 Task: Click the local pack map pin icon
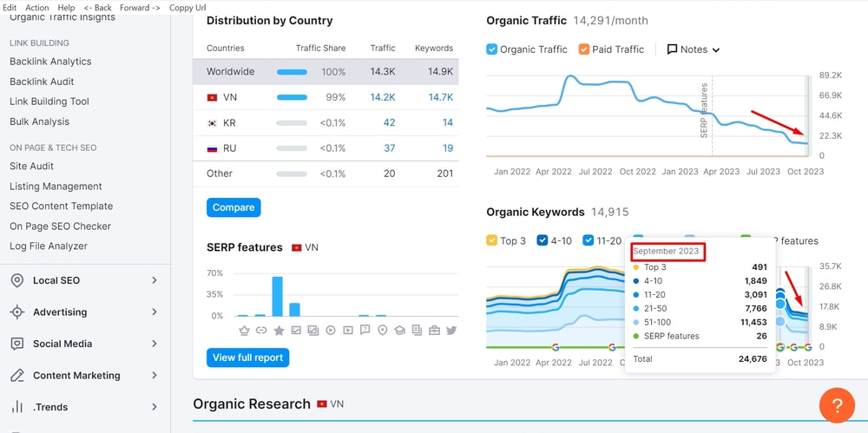382,331
